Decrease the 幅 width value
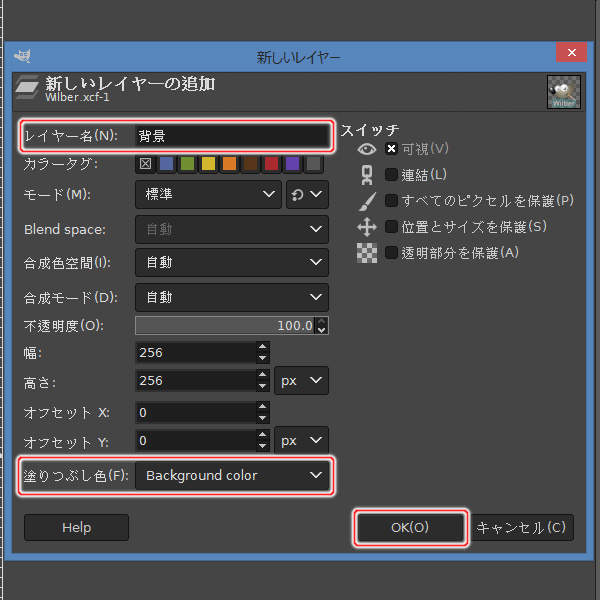This screenshot has height=600, width=600. [x=262, y=358]
